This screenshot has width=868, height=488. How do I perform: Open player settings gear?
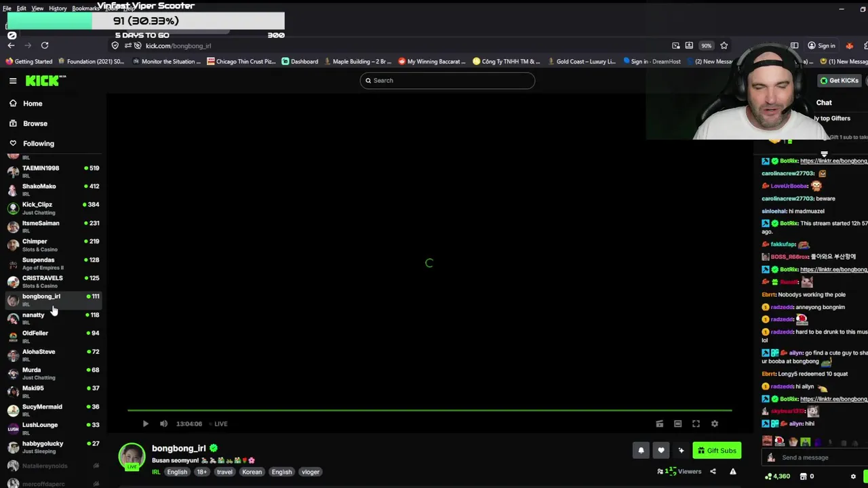tap(714, 424)
